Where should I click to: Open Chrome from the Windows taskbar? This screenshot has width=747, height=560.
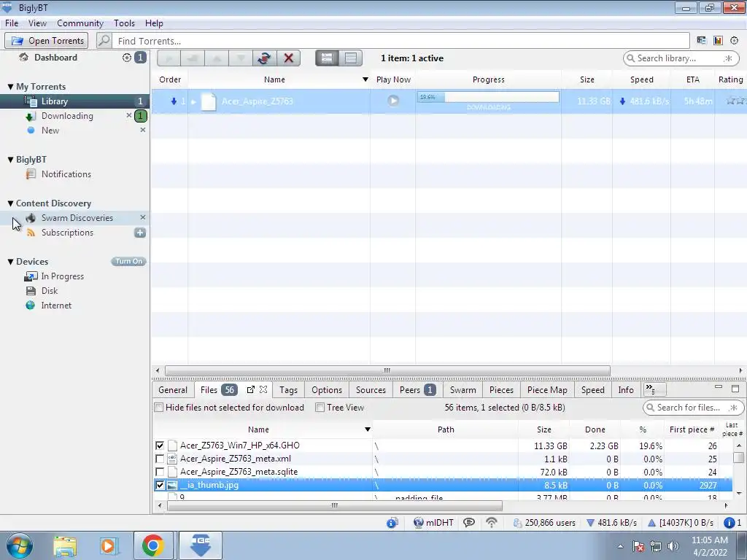point(152,545)
